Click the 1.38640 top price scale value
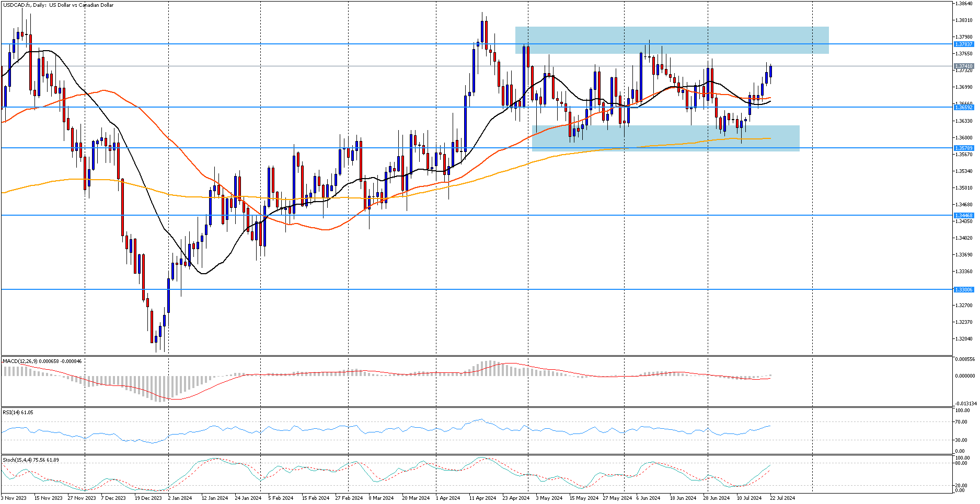This screenshot has width=980, height=504. pos(964,4)
